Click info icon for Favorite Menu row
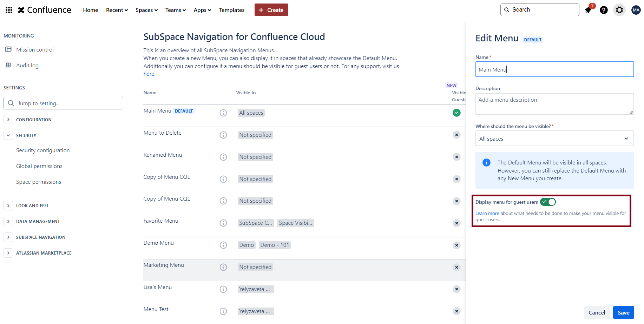The height and width of the screenshot is (324, 644). tap(223, 223)
